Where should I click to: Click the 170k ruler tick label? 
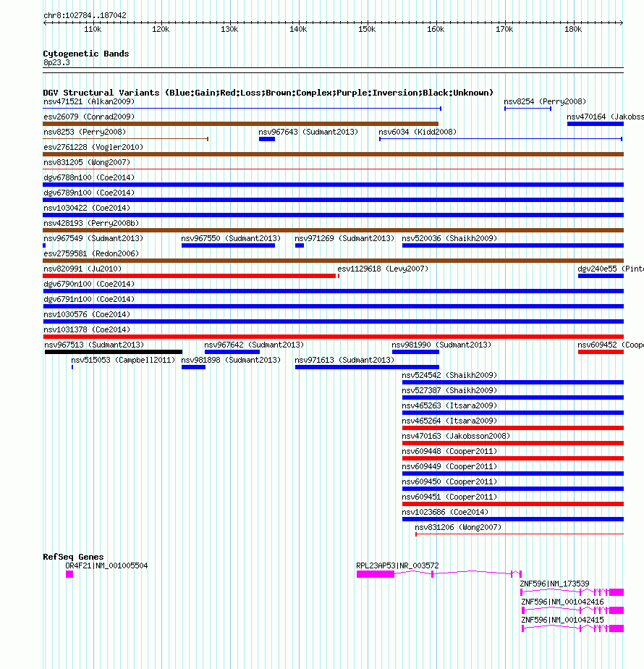(x=504, y=30)
